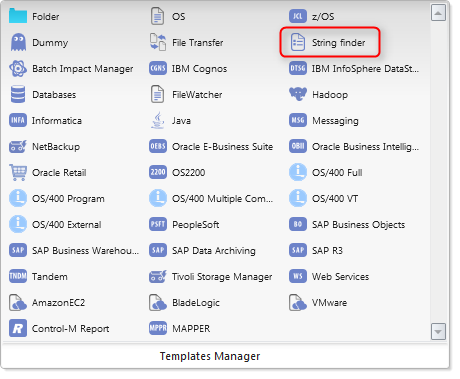Select the OS/400 VT icon

(298, 198)
